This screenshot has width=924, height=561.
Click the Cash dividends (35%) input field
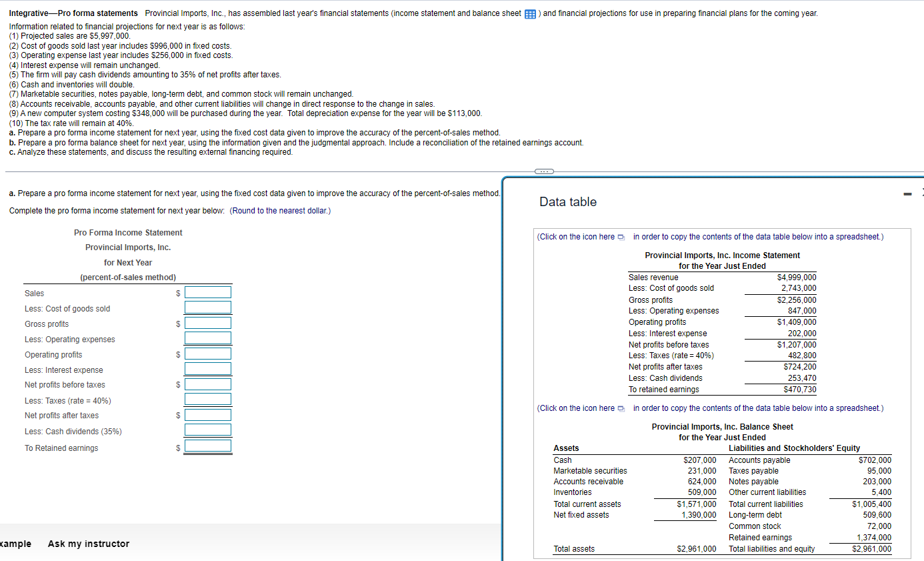point(208,430)
